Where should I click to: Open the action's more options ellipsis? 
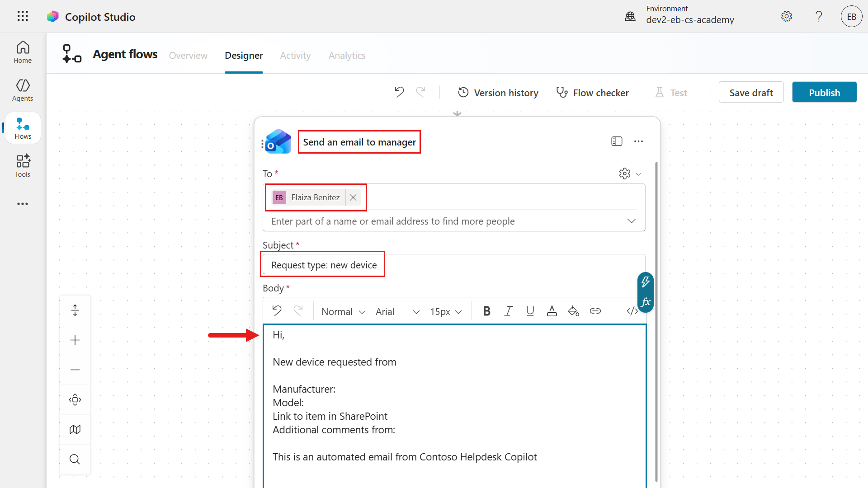(638, 141)
